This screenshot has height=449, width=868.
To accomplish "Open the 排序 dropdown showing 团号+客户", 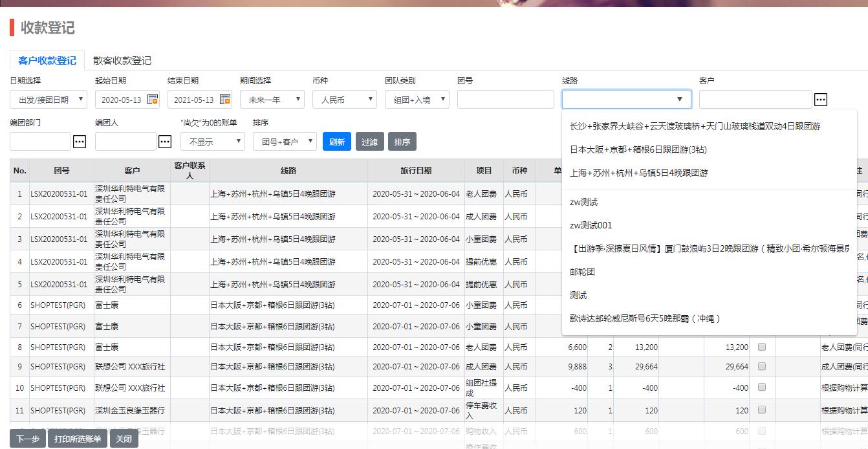I will coord(285,141).
